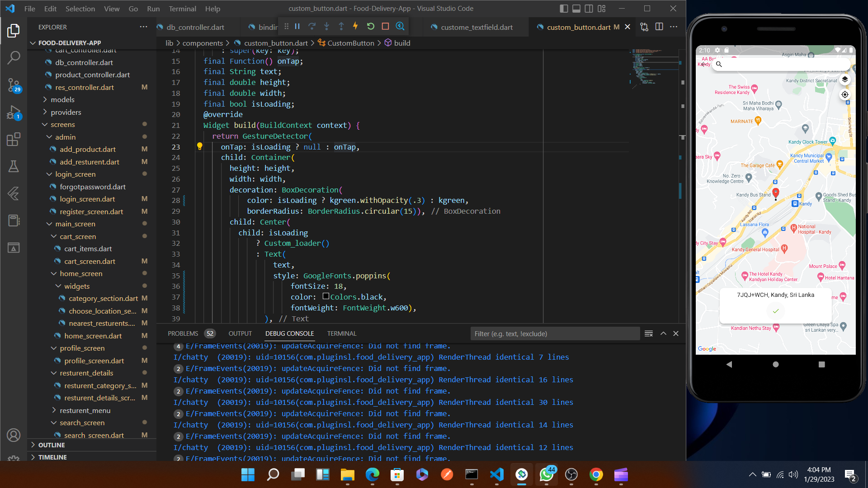Toggle the Panel visibility

click(x=576, y=8)
